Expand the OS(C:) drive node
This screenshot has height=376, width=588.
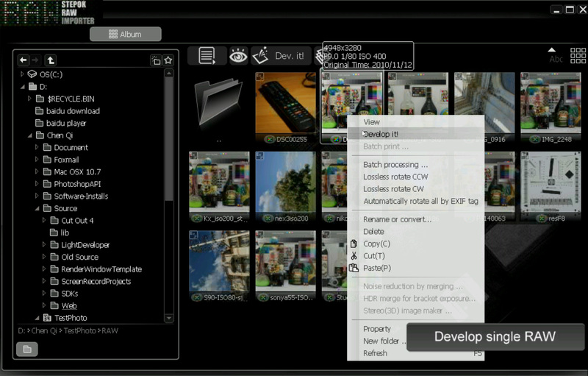click(22, 74)
